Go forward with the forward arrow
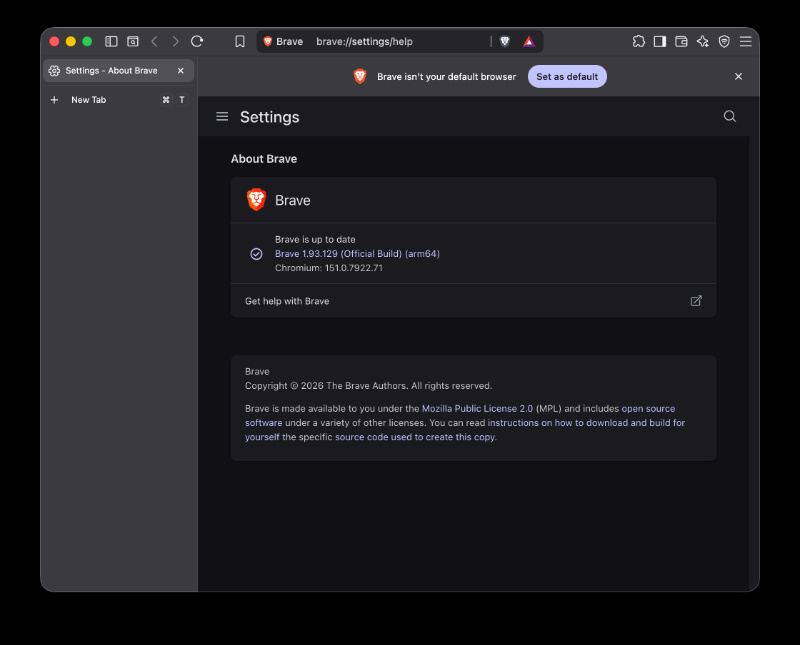 pyautogui.click(x=176, y=41)
